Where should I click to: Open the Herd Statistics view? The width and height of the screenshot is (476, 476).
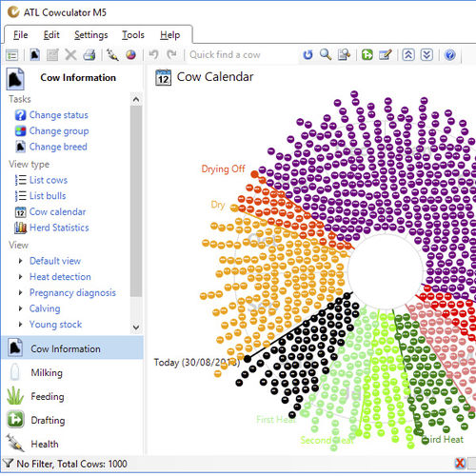click(x=59, y=228)
